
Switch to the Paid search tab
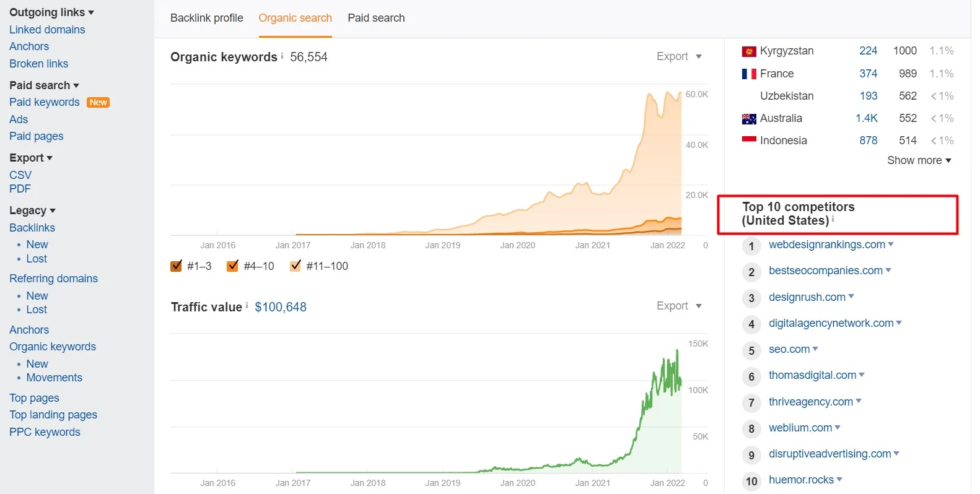[x=376, y=18]
